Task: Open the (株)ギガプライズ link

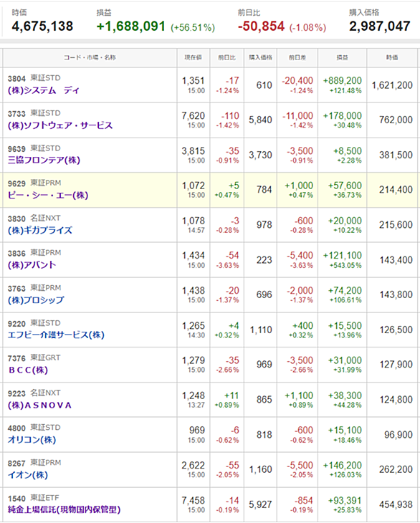Action: click(x=40, y=230)
